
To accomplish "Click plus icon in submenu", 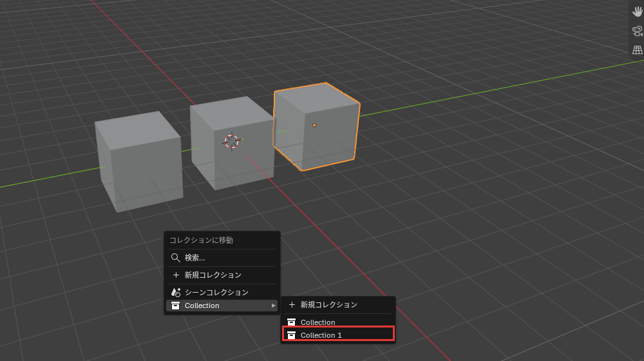I will [x=292, y=305].
